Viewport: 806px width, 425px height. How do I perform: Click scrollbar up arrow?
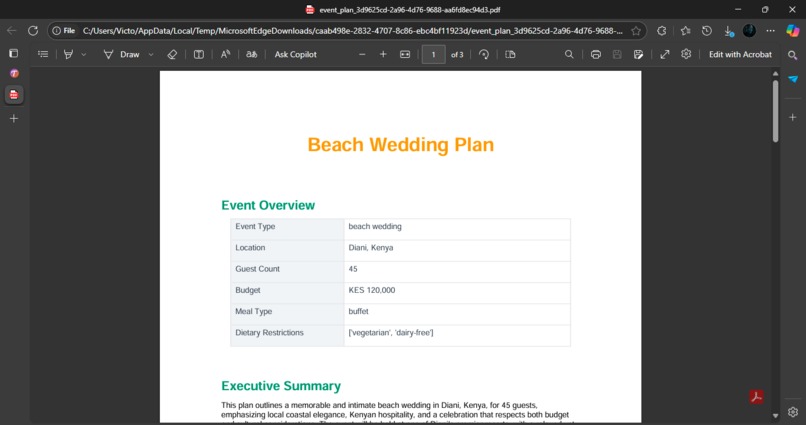tap(775, 74)
